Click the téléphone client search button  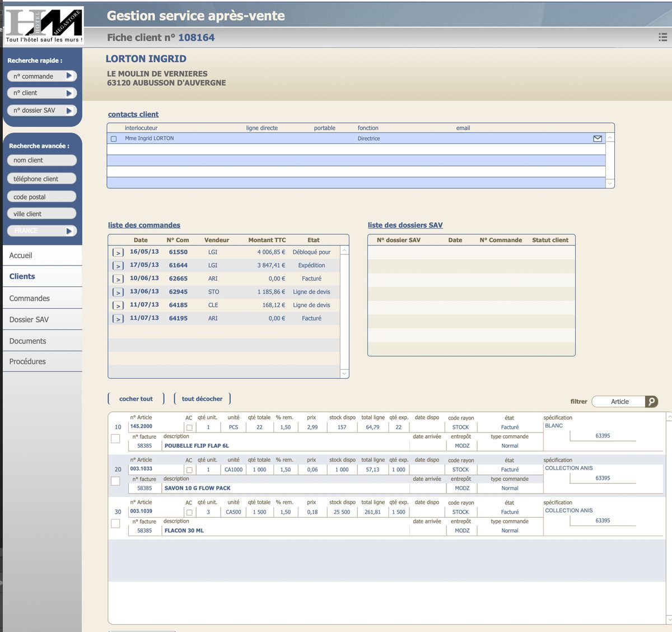pyautogui.click(x=42, y=179)
